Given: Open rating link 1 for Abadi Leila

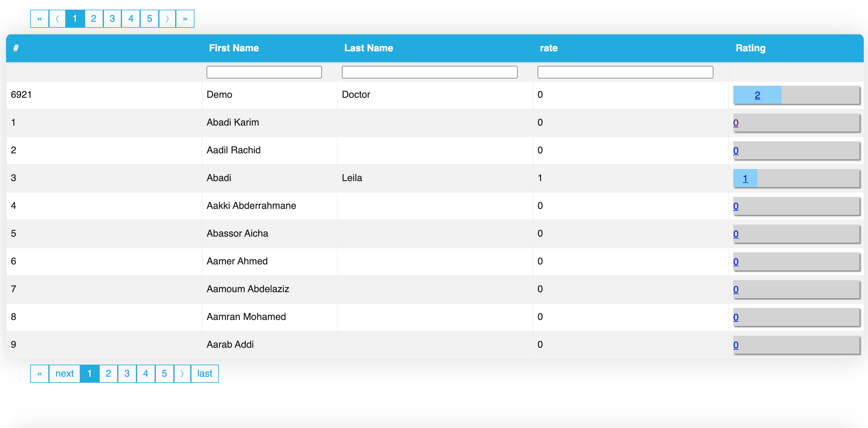Looking at the screenshot, I should coord(745,178).
